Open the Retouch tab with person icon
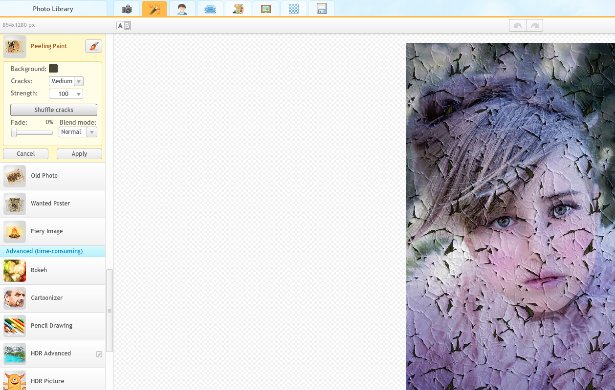This screenshot has height=390, width=615. point(182,9)
